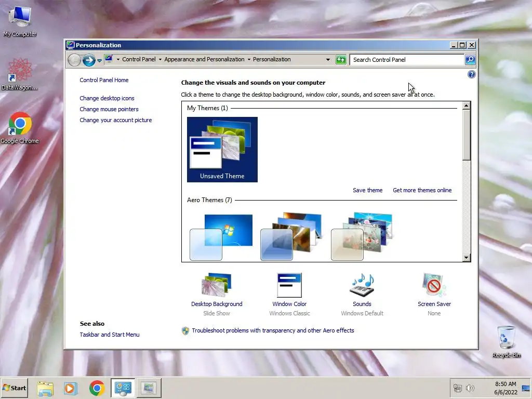This screenshot has height=399, width=532.
Task: Click the Personalization breadcrumb
Action: (272, 59)
